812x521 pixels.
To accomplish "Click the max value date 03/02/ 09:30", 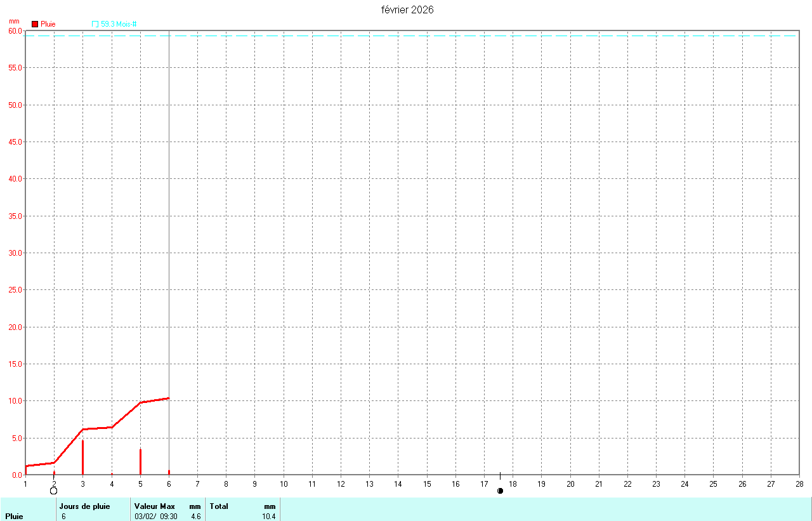I will (x=156, y=517).
